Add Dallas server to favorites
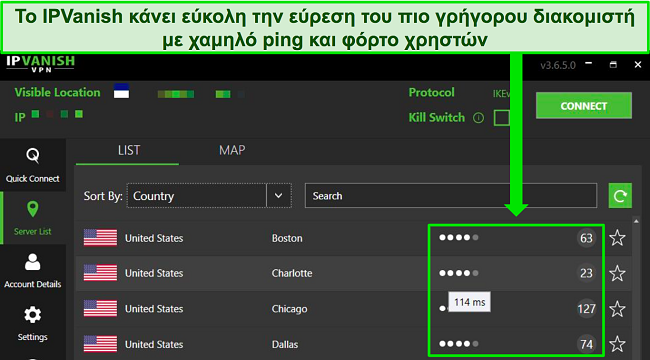Image resolution: width=650 pixels, height=360 pixels. pos(617,344)
